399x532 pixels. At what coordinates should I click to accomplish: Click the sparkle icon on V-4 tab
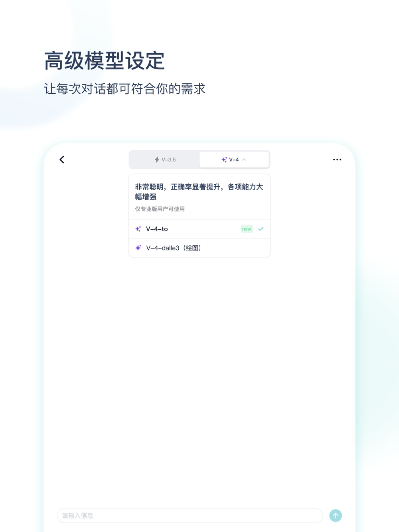click(224, 160)
